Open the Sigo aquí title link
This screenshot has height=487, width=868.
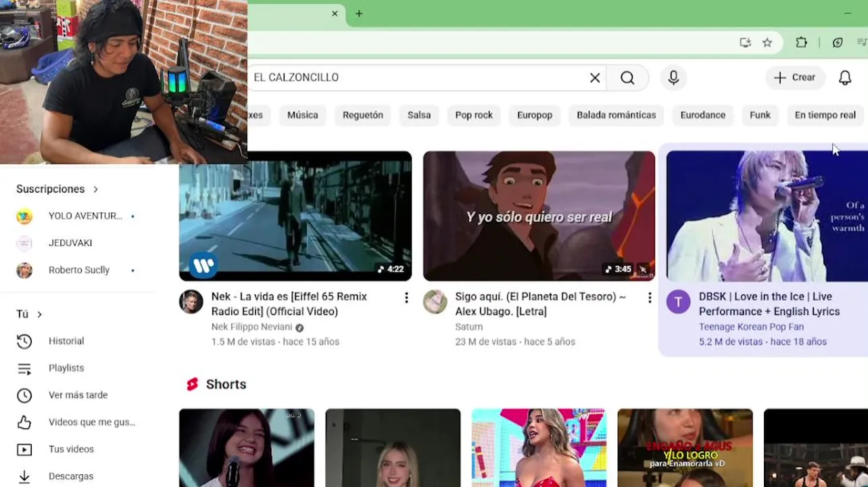[541, 304]
